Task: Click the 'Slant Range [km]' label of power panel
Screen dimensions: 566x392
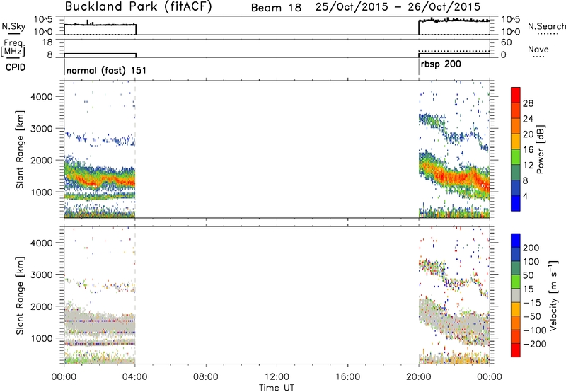Action: pos(20,149)
